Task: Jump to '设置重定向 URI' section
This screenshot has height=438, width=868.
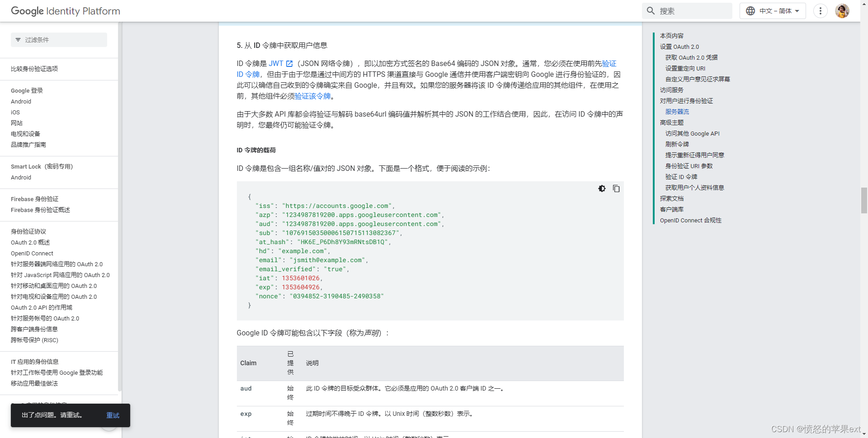Action: pos(685,69)
